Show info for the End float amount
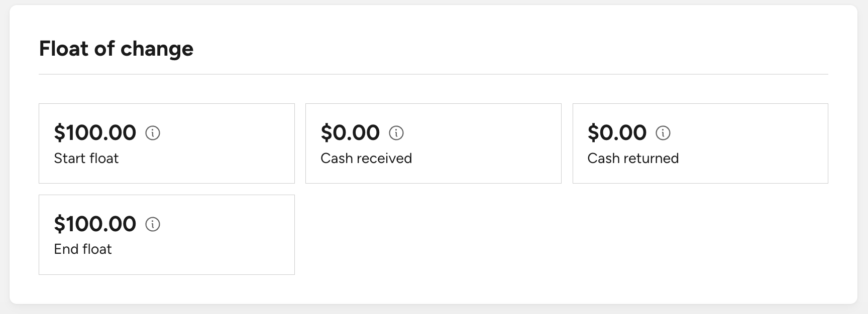The image size is (868, 314). (153, 224)
